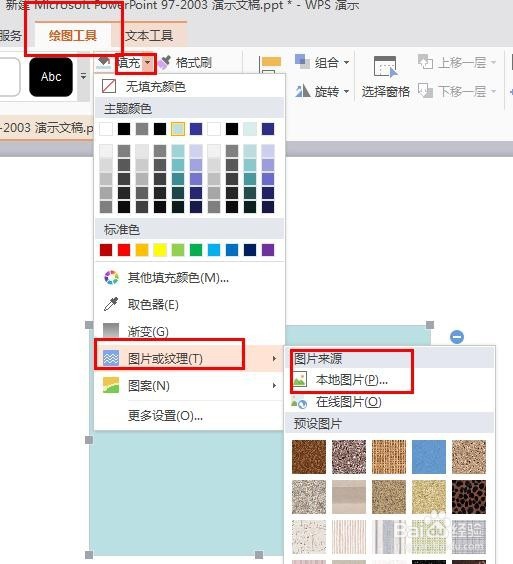The image size is (513, 564).
Task: Activate the 格式刷 format painter
Action: tap(185, 63)
